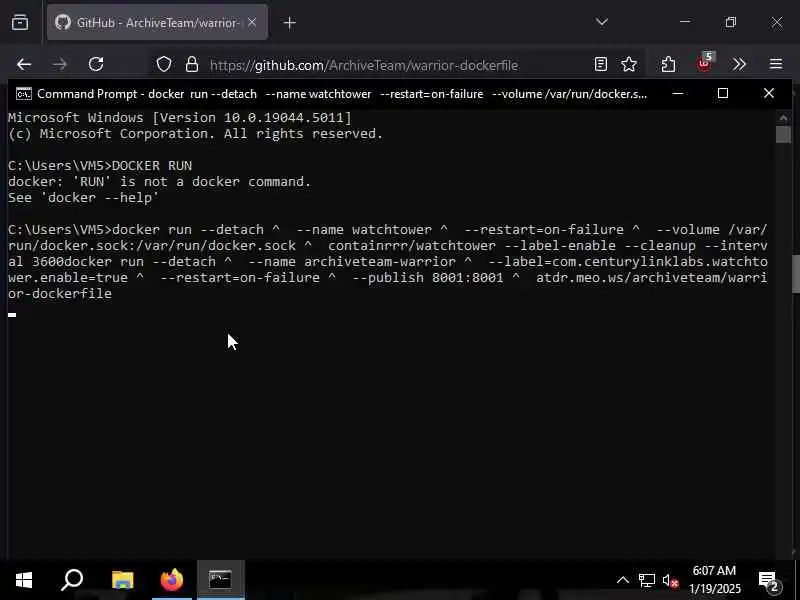This screenshot has height=600, width=800.
Task: Show site security padlock info
Action: (x=192, y=64)
